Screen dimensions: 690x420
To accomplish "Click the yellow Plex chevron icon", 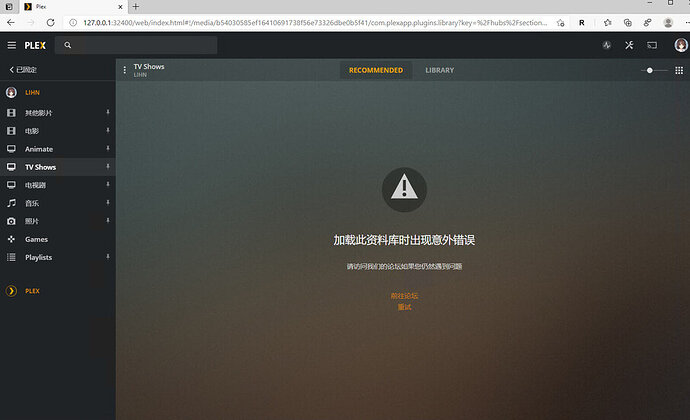I will [x=11, y=291].
